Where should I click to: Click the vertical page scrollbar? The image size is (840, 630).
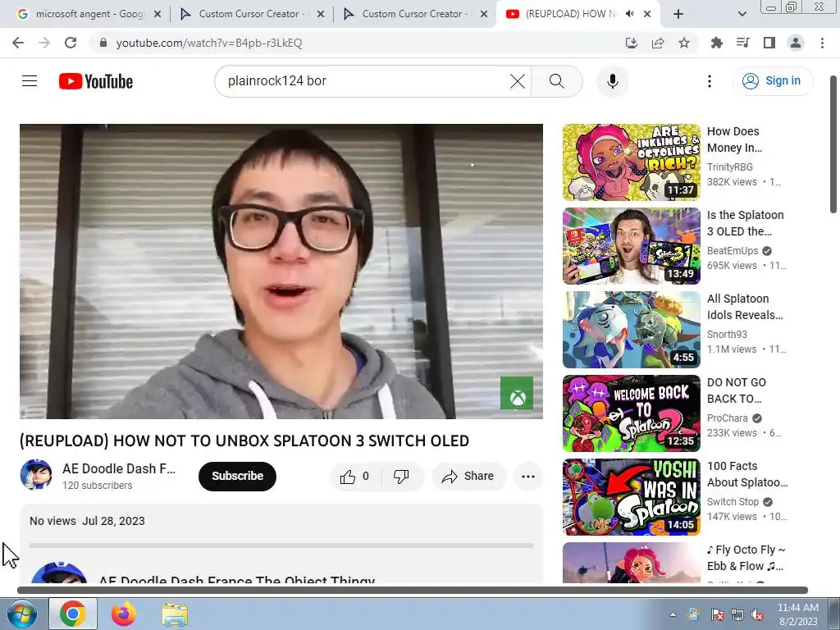833,144
